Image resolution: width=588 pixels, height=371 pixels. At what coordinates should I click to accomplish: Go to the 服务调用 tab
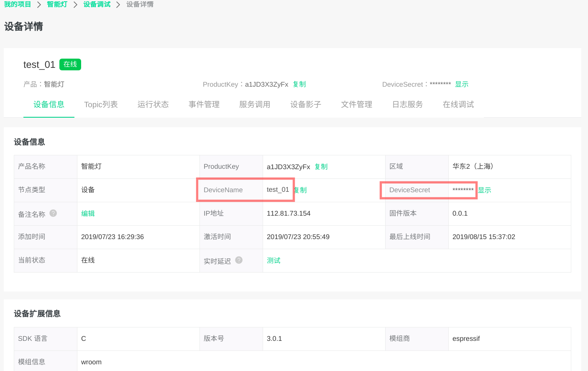255,105
